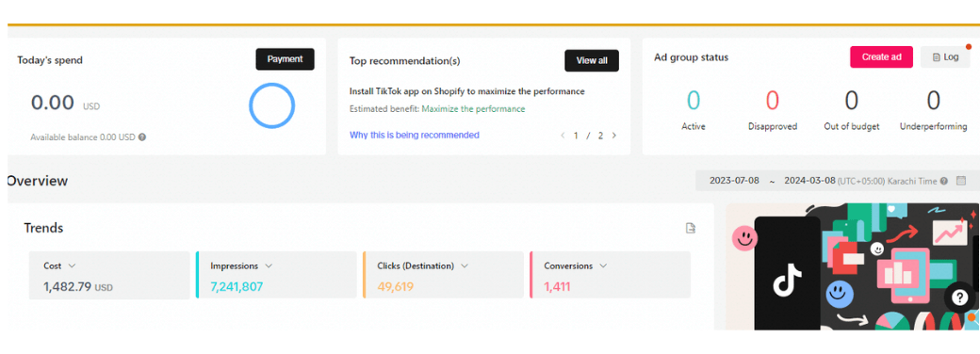Open Why this is being recommended link
Screen dimensions: 980x354
(415, 135)
